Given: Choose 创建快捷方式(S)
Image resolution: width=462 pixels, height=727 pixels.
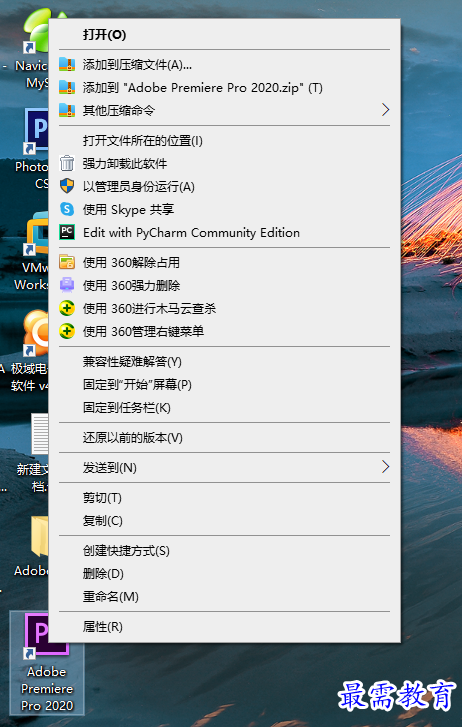Looking at the screenshot, I should click(x=225, y=551).
